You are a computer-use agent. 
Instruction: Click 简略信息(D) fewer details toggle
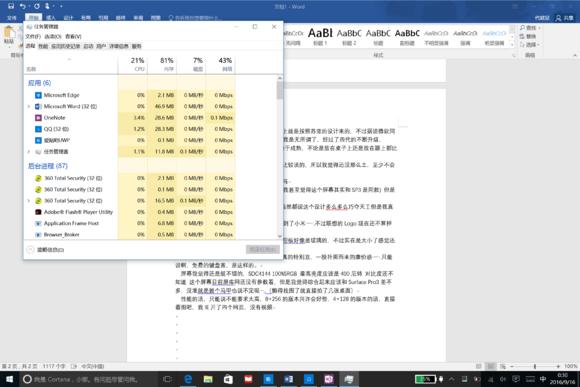46,250
